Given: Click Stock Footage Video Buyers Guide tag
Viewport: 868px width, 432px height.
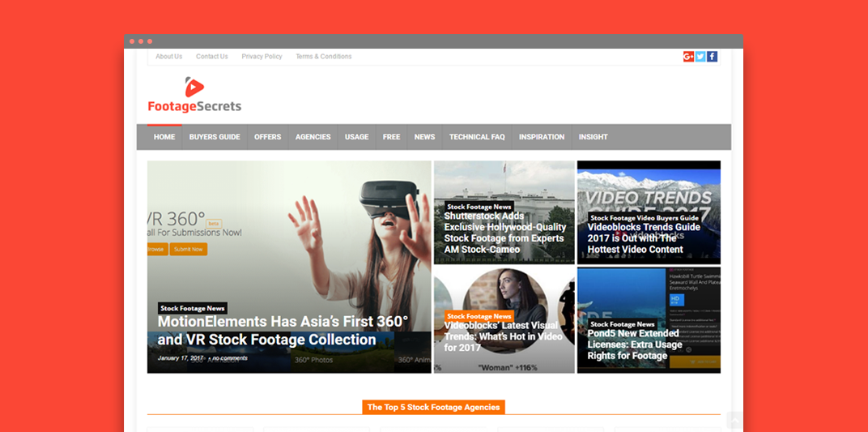Looking at the screenshot, I should (x=645, y=218).
